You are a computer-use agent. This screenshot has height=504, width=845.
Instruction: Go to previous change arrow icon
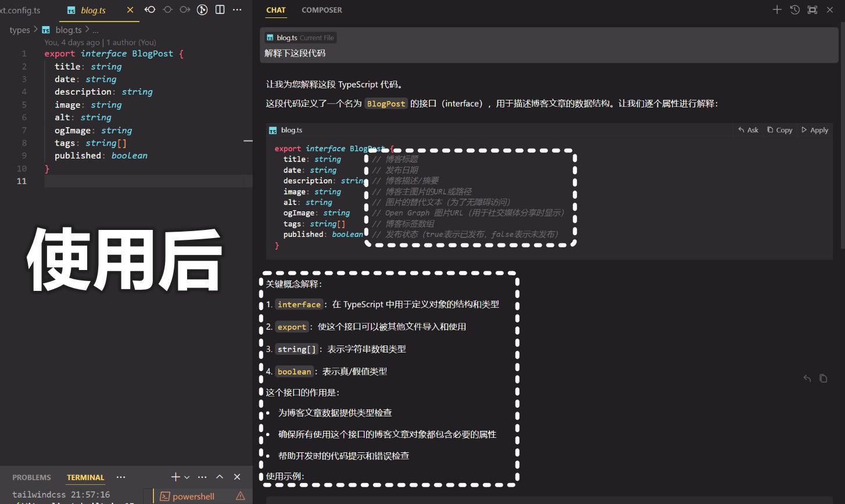point(150,10)
